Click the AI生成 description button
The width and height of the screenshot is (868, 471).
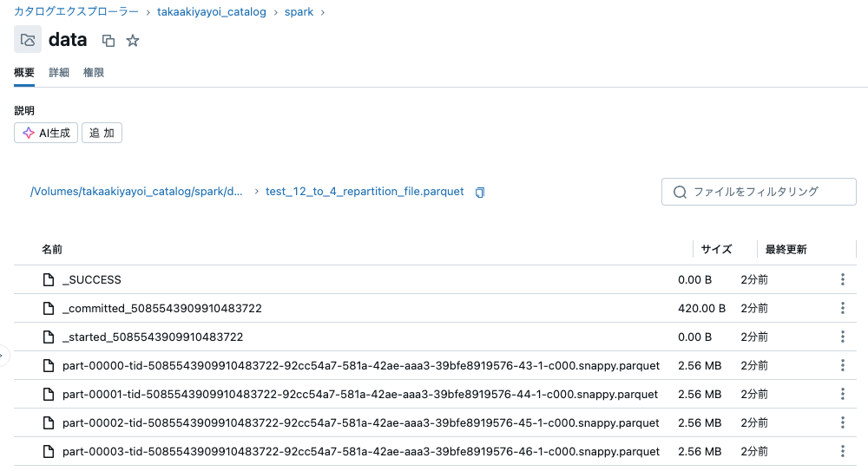pyautogui.click(x=46, y=133)
